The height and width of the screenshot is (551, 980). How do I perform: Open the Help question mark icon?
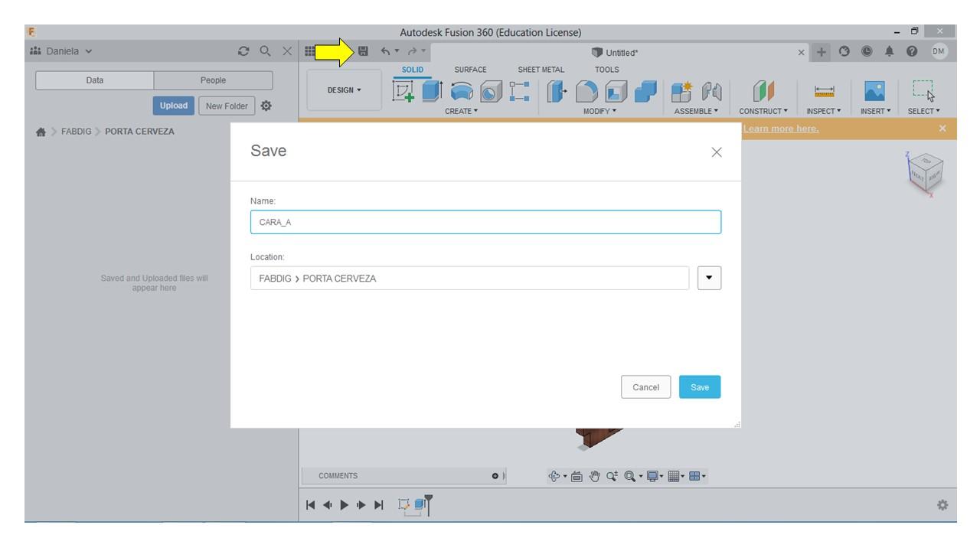point(913,52)
